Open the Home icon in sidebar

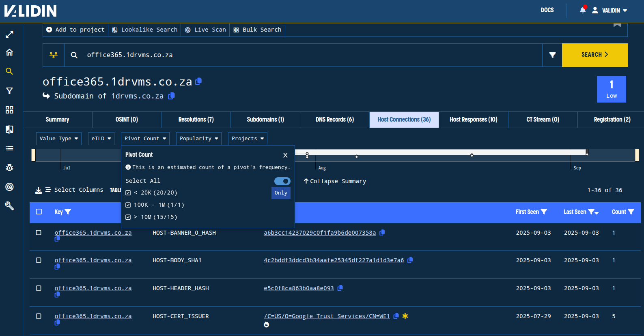click(9, 52)
